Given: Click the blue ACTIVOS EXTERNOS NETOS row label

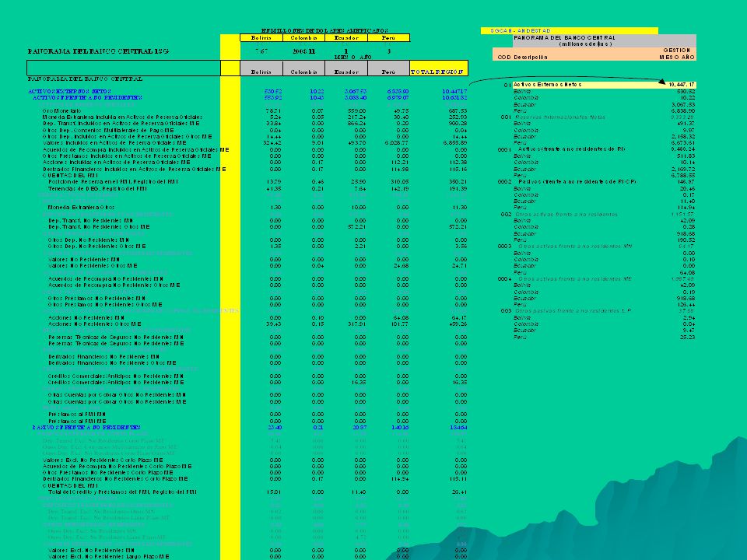Looking at the screenshot, I should [69, 91].
